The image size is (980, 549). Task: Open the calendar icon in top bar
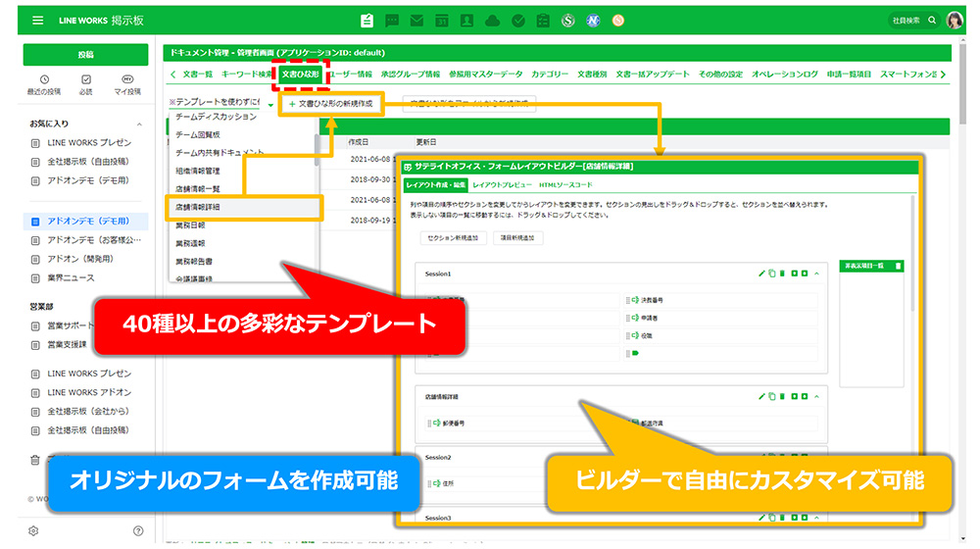pos(442,21)
